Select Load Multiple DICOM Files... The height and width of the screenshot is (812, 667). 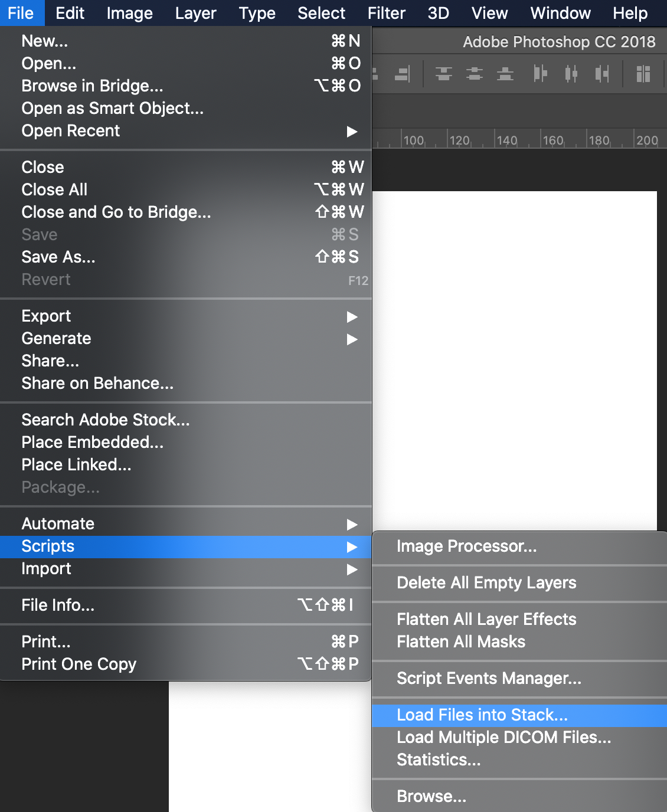pos(519,738)
